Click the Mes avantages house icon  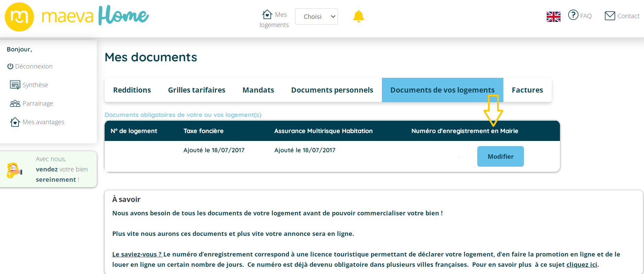(15, 122)
